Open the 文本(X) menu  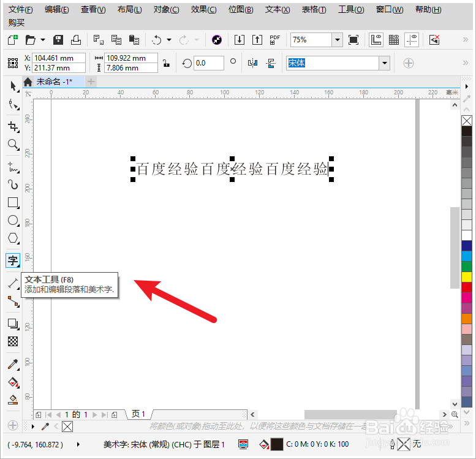[x=278, y=10]
